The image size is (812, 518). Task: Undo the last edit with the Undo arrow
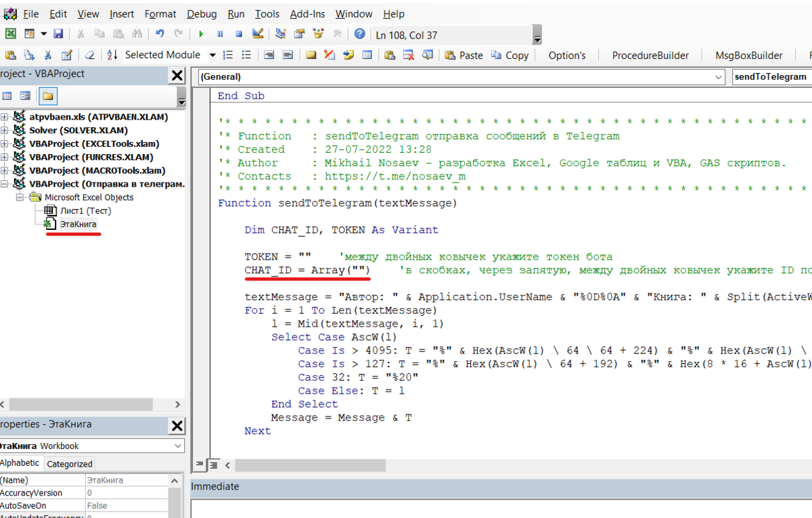160,34
